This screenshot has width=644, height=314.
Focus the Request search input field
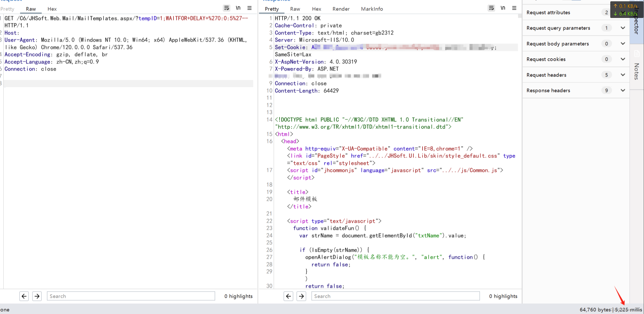(x=131, y=296)
